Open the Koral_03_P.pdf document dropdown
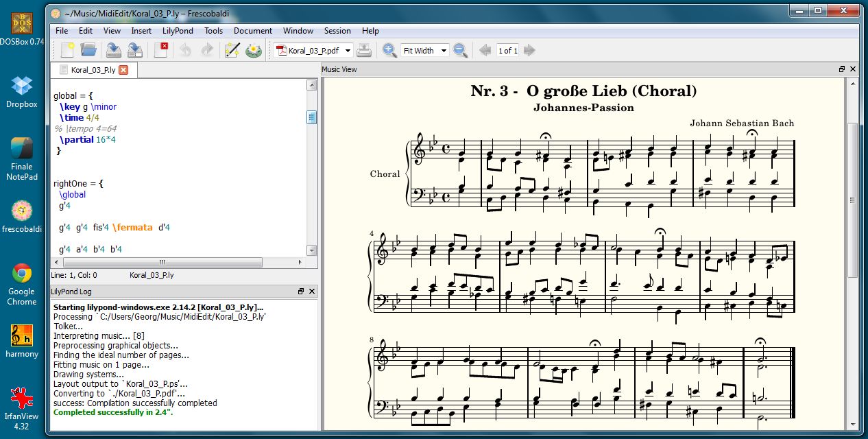The width and height of the screenshot is (868, 439). (314, 50)
